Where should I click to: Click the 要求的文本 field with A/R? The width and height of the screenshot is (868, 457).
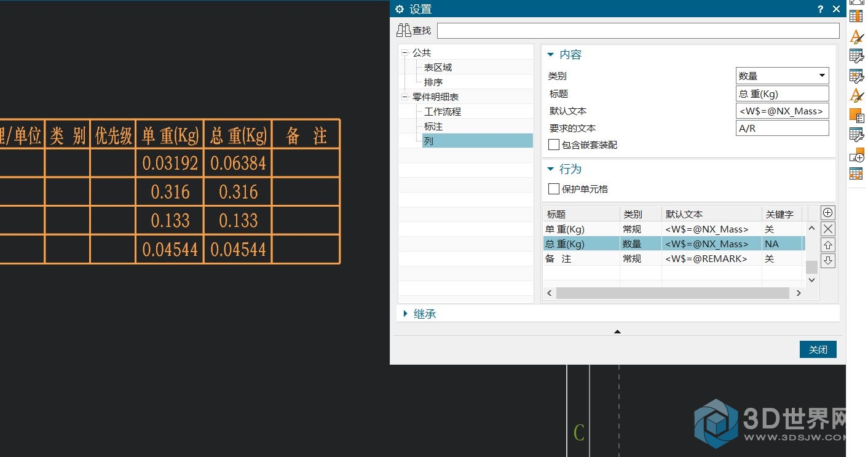click(782, 128)
